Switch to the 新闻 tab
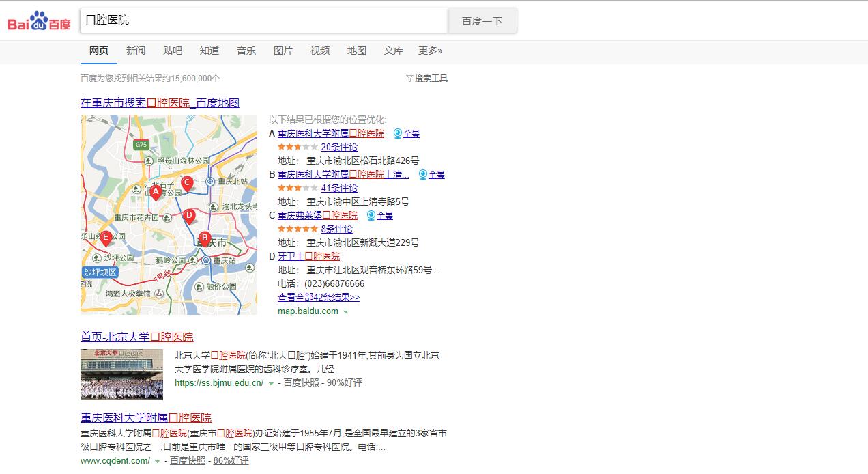Screen dimensions: 868x474 point(136,51)
